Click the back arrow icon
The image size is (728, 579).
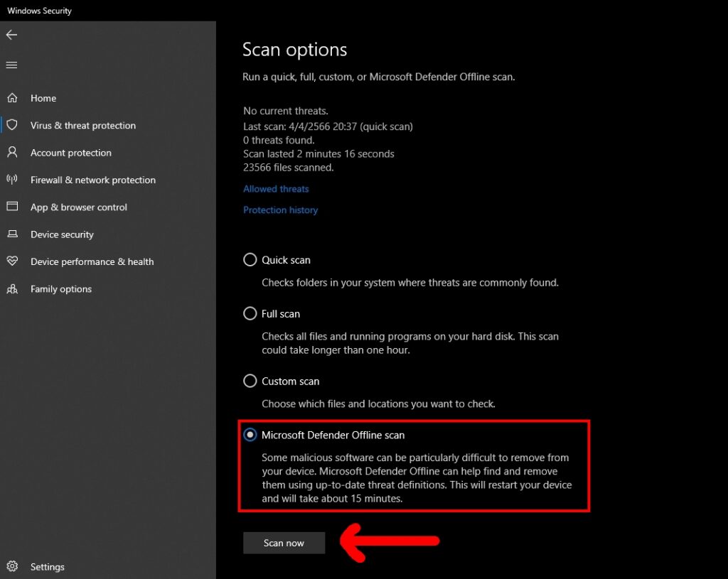click(11, 35)
